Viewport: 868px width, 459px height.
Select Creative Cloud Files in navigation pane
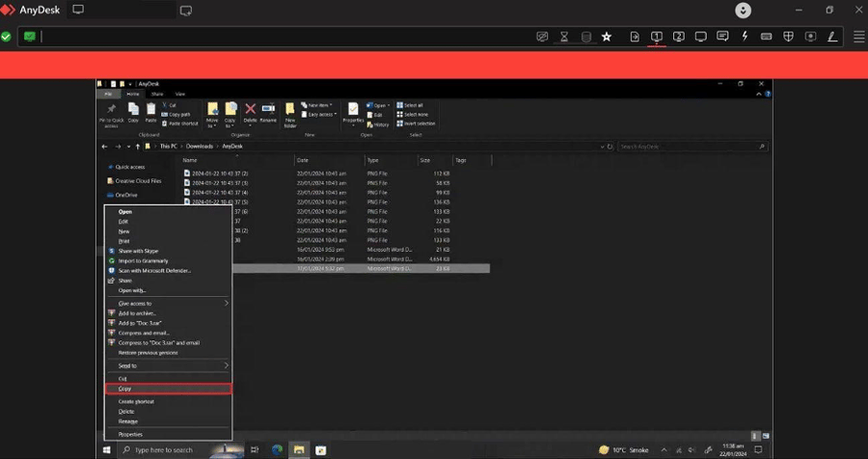pos(134,181)
